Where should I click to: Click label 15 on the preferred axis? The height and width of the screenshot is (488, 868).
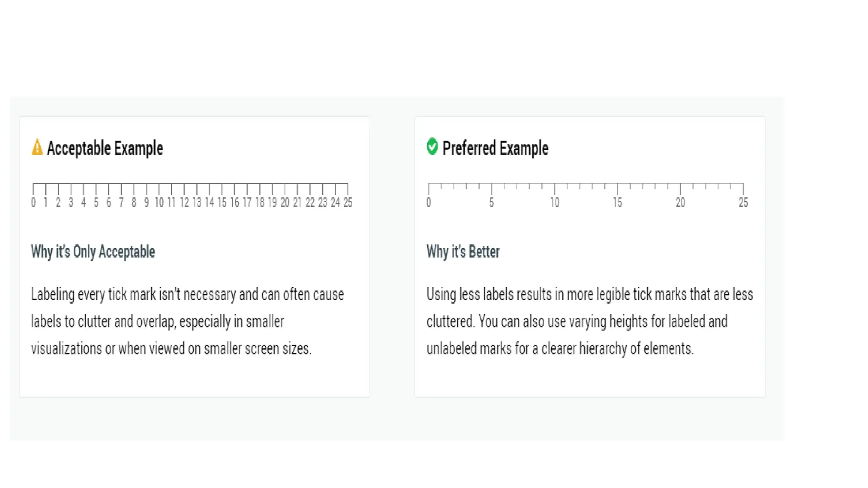tap(618, 202)
